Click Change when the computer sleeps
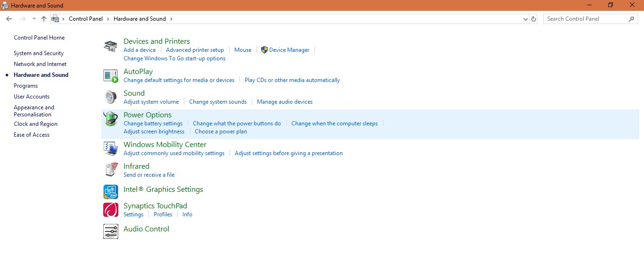Screen dimensions: 644x255 tap(334, 123)
